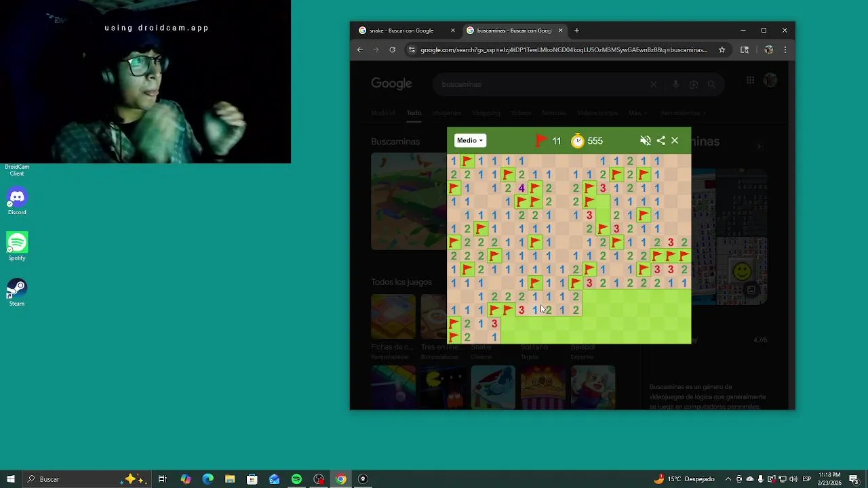Click the stopwatch timer icon
This screenshot has height=488, width=868.
click(578, 140)
